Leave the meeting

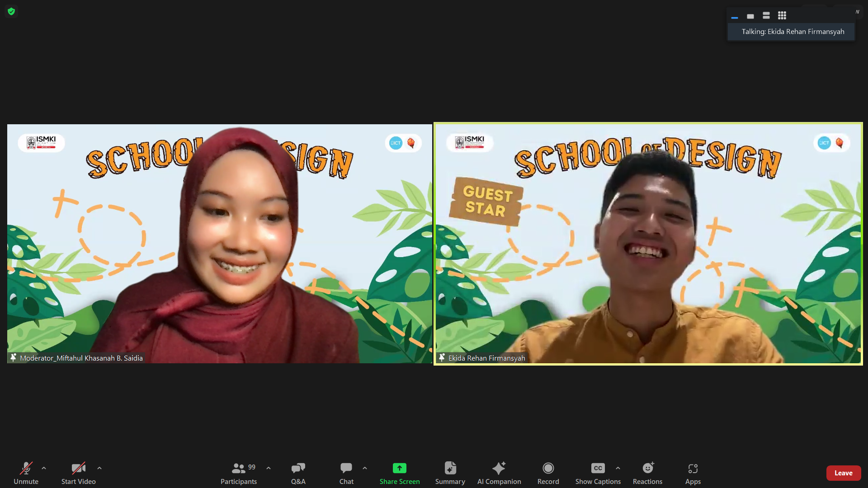click(x=844, y=473)
